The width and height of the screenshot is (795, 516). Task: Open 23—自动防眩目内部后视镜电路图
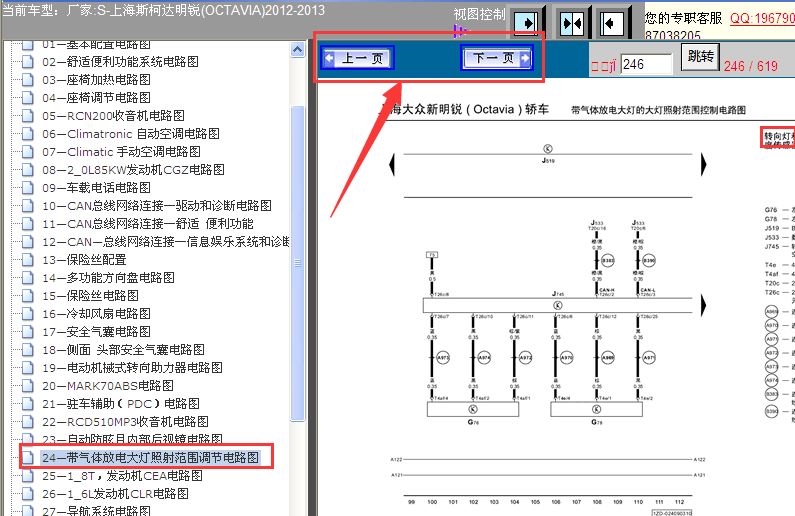(x=132, y=439)
